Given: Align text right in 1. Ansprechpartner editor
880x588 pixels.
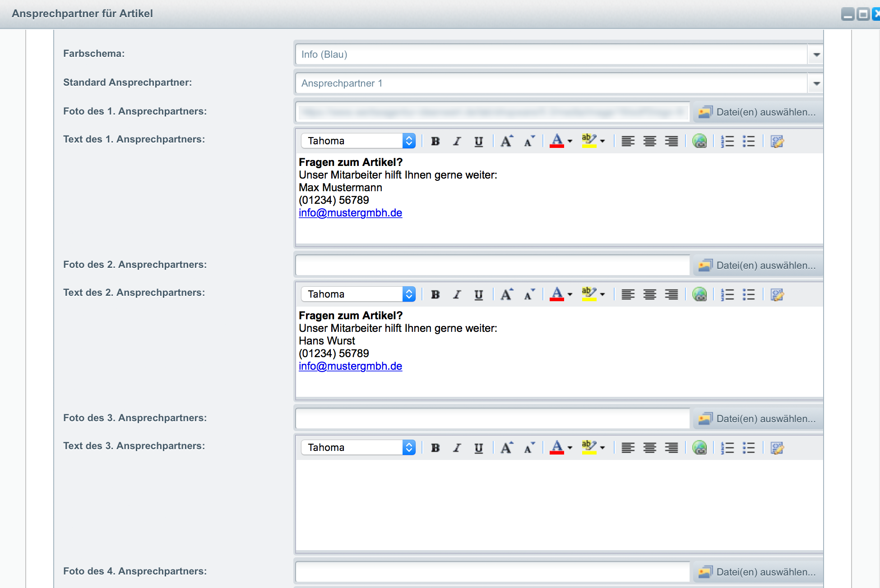Looking at the screenshot, I should click(671, 141).
